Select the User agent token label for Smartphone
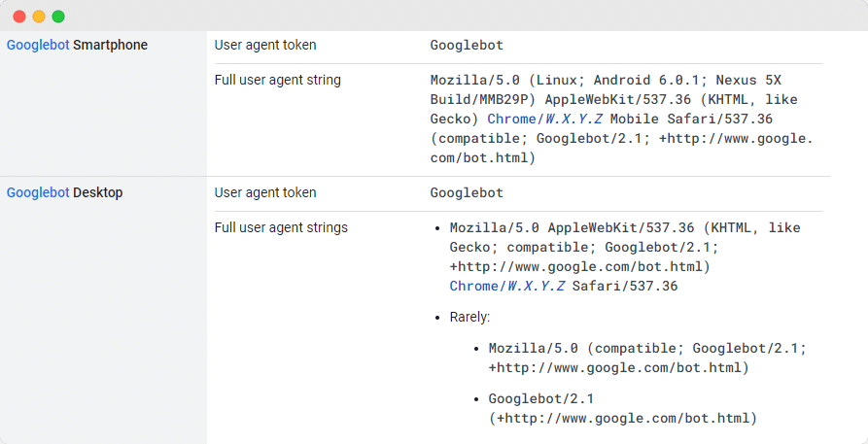This screenshot has width=868, height=444. (x=265, y=45)
